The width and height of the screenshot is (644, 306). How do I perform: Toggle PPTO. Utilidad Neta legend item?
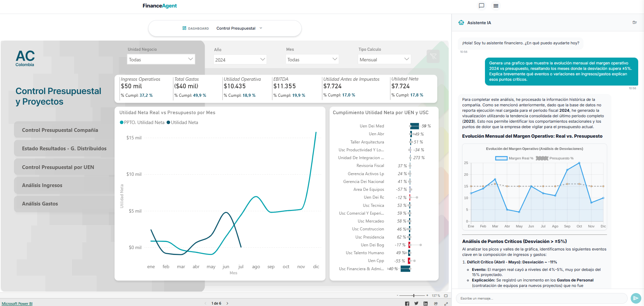point(142,123)
